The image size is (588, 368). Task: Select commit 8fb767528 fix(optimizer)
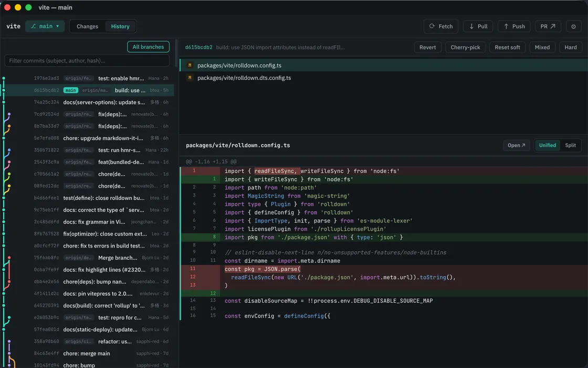pyautogui.click(x=87, y=233)
